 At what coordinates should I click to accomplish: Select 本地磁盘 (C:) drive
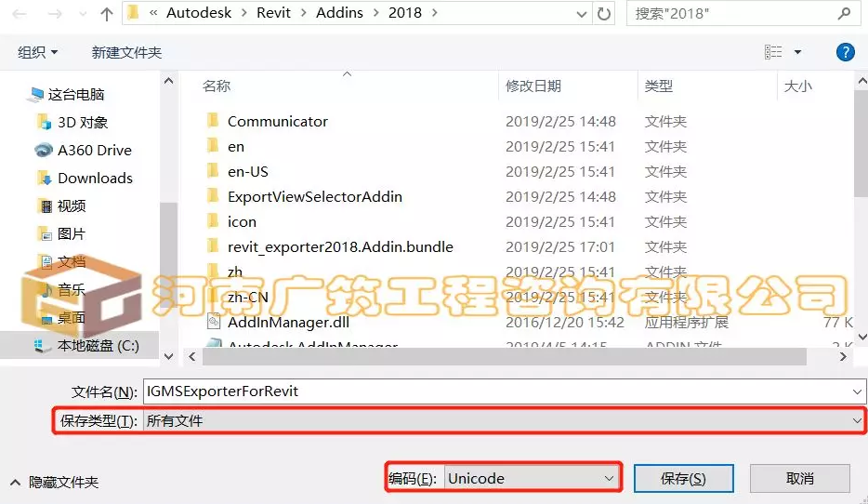(98, 346)
